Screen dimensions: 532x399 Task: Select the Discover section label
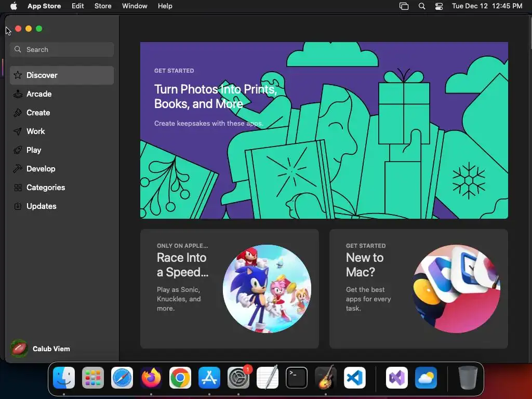coord(42,75)
